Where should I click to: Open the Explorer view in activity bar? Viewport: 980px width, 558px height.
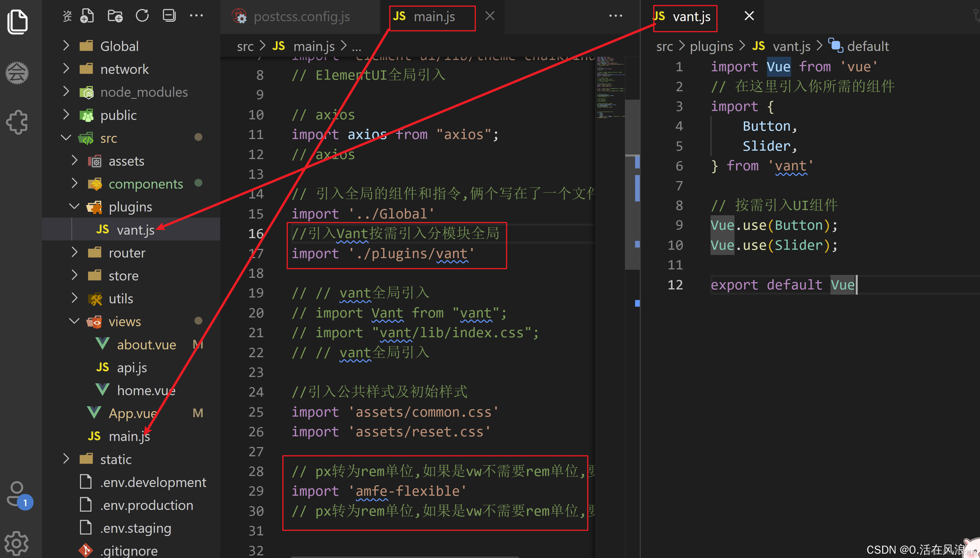pyautogui.click(x=17, y=21)
